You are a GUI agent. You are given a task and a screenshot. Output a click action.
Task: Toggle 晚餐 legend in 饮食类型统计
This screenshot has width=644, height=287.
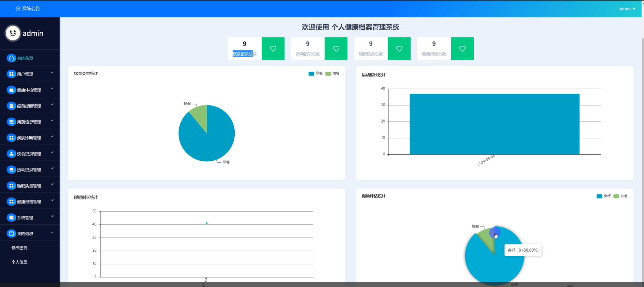coord(332,73)
